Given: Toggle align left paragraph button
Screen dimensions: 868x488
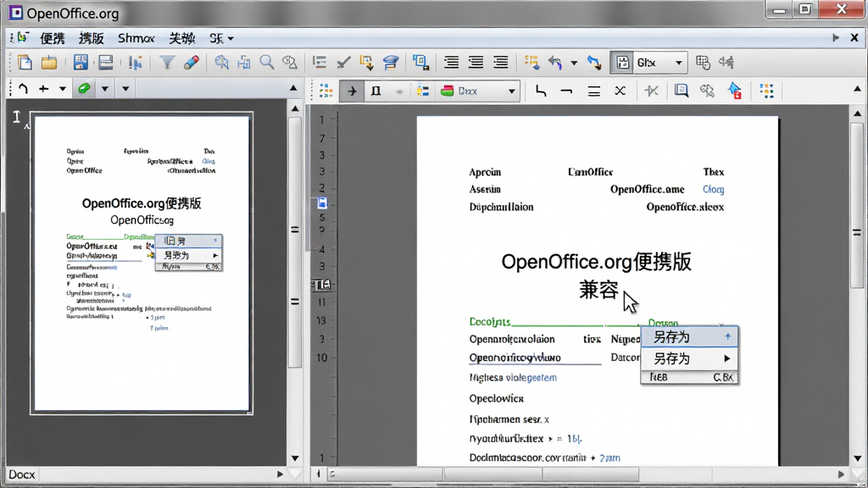Looking at the screenshot, I should (x=451, y=63).
